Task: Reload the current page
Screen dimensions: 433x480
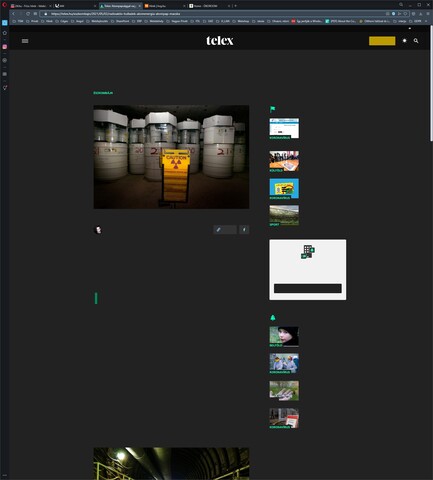Action: point(28,14)
